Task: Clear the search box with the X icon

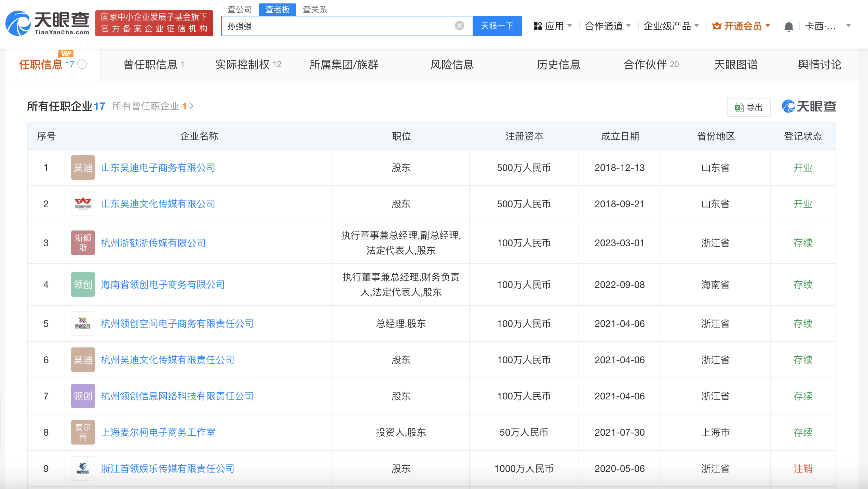Action: click(459, 25)
